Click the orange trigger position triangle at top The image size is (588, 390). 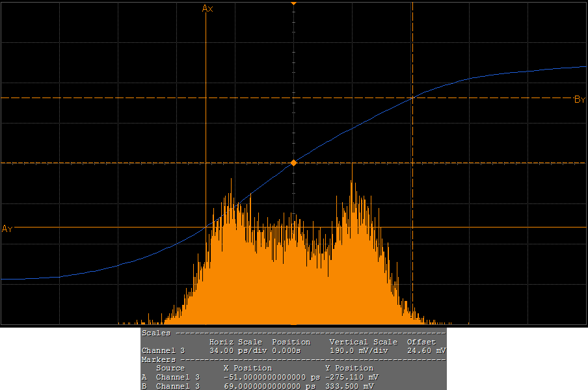(x=293, y=3)
